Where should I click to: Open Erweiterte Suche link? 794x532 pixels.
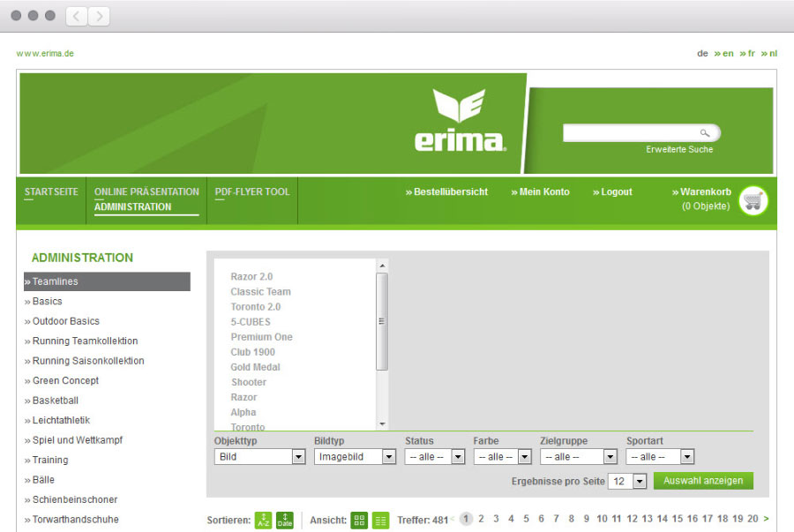[679, 149]
